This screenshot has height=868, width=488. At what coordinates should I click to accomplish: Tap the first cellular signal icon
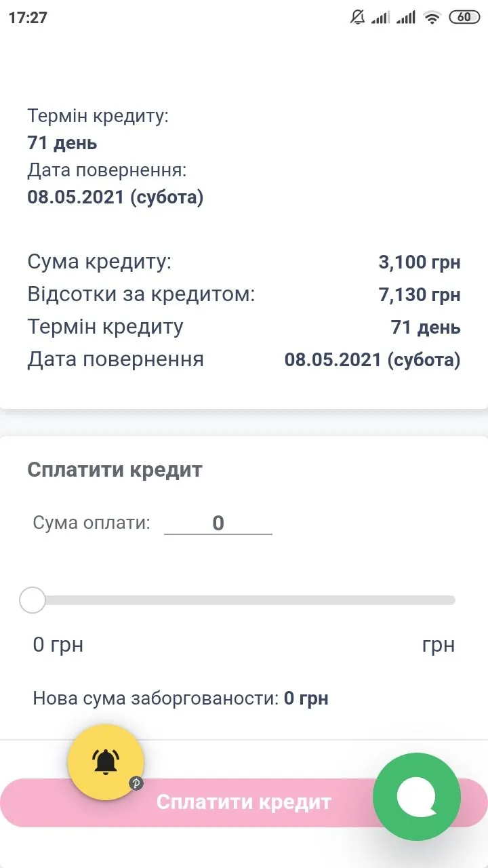381,18
